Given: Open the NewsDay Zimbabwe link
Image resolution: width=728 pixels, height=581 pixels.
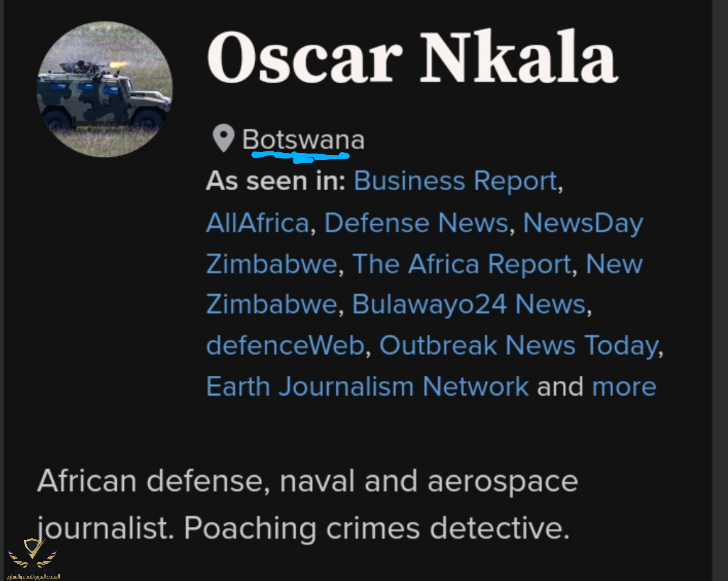Looking at the screenshot, I should [583, 223].
